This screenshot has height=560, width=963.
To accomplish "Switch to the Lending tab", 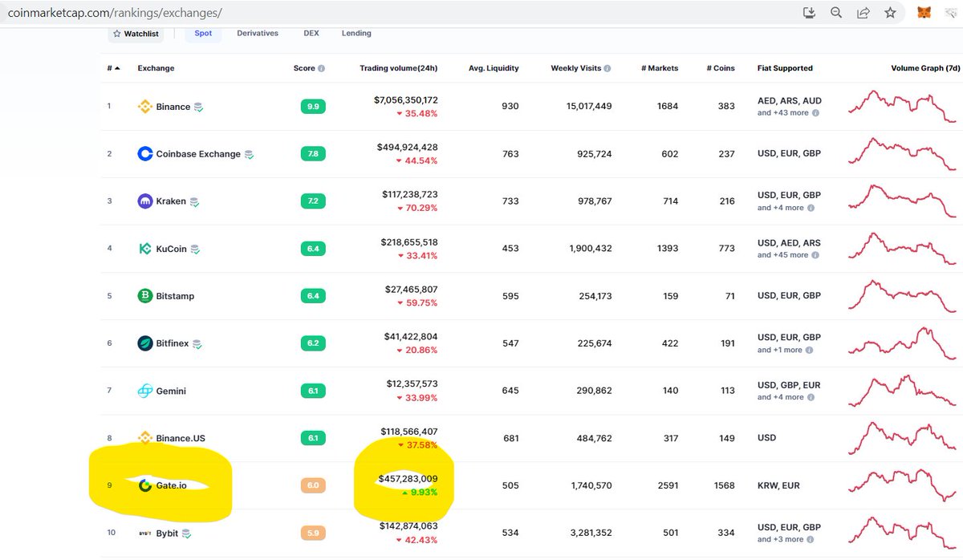I will tap(356, 34).
